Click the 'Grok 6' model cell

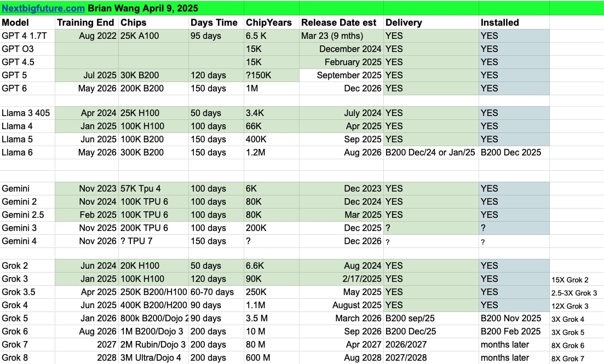pos(28,331)
